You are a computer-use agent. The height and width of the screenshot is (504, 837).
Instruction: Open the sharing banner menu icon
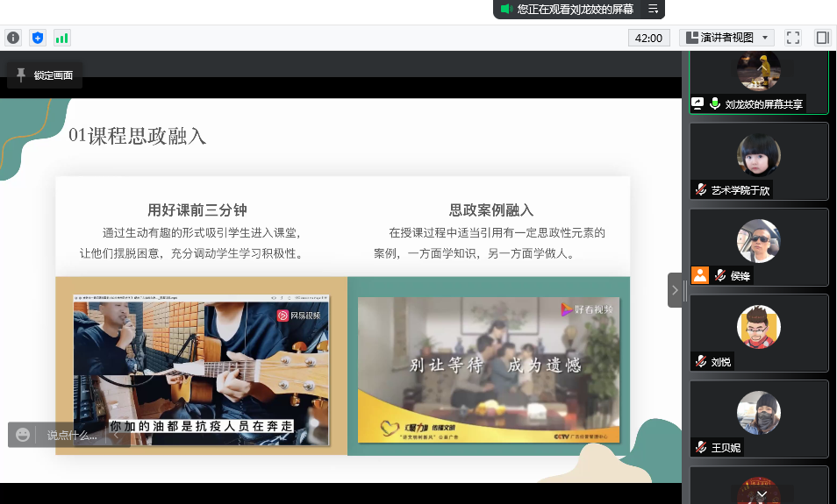point(653,9)
